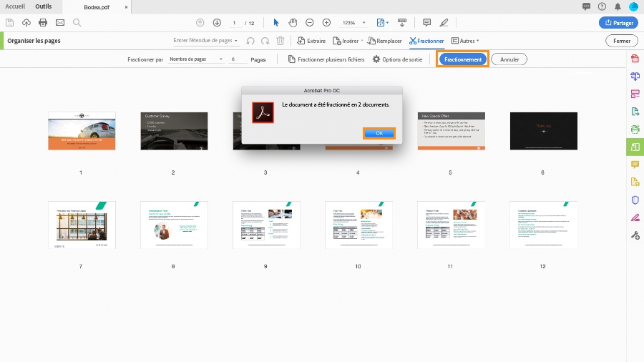
Task: Select the Hand pan tool
Action: pyautogui.click(x=293, y=23)
